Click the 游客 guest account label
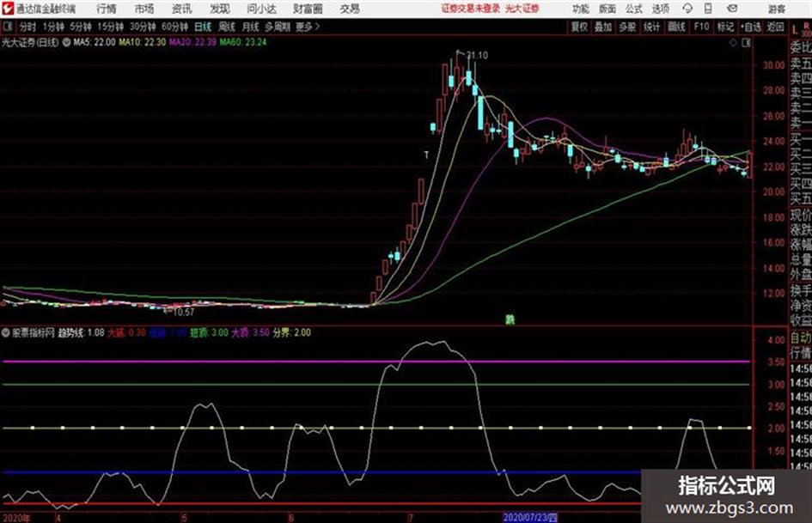This screenshot has width=812, height=523. pyautogui.click(x=777, y=9)
